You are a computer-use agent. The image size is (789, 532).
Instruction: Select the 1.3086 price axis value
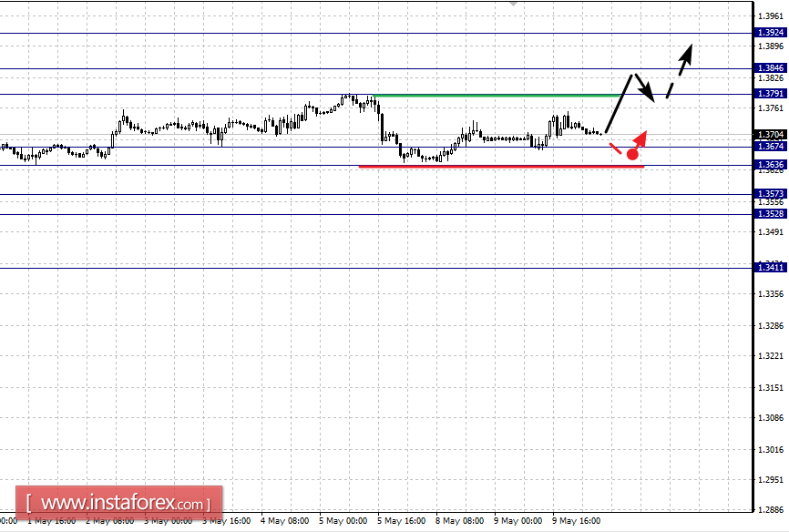click(x=771, y=418)
